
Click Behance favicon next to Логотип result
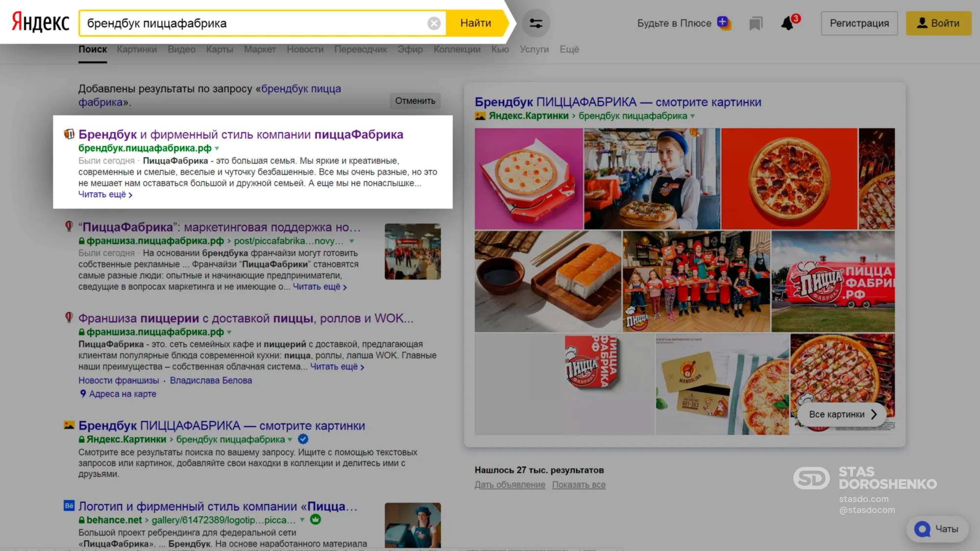tap(69, 506)
